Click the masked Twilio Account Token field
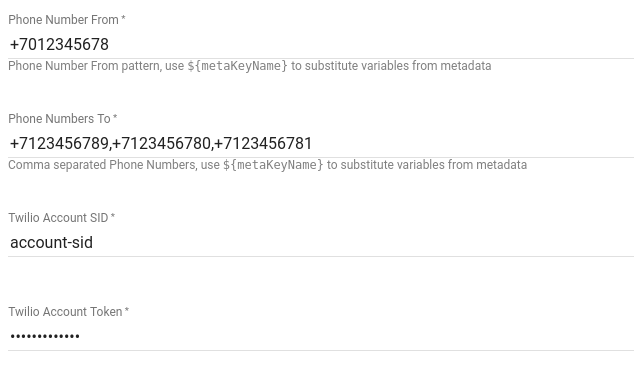The image size is (634, 388). coord(321,336)
